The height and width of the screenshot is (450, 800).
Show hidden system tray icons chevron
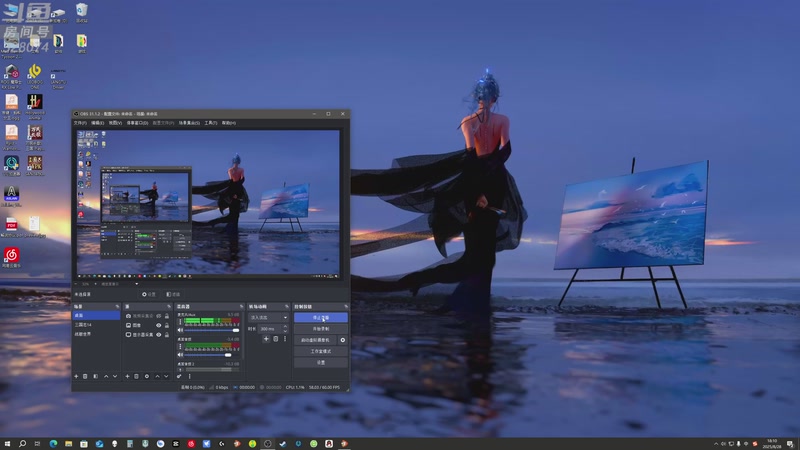[x=716, y=444]
